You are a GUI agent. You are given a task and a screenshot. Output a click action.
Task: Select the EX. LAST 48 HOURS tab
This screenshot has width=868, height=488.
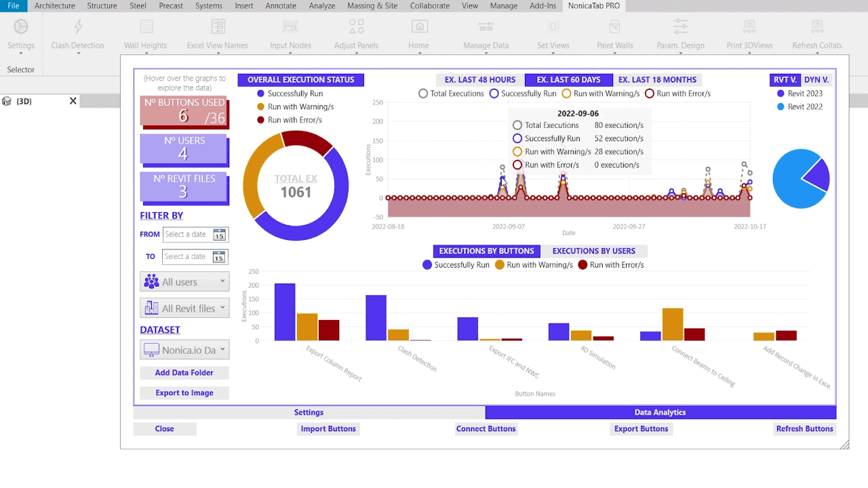[480, 79]
